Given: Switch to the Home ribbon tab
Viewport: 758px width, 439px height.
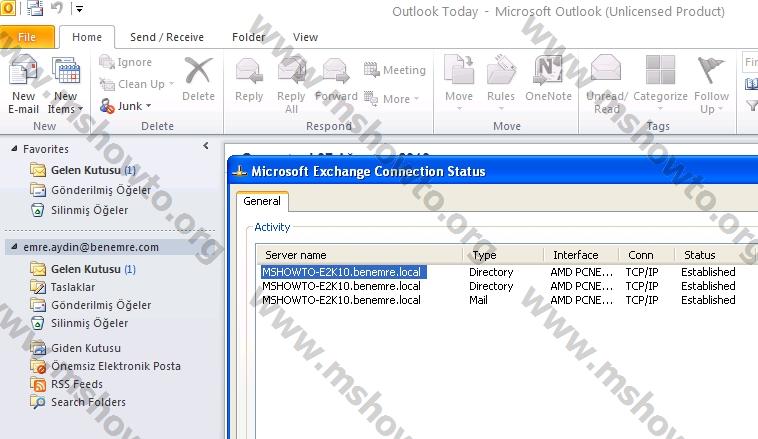Looking at the screenshot, I should pos(87,37).
